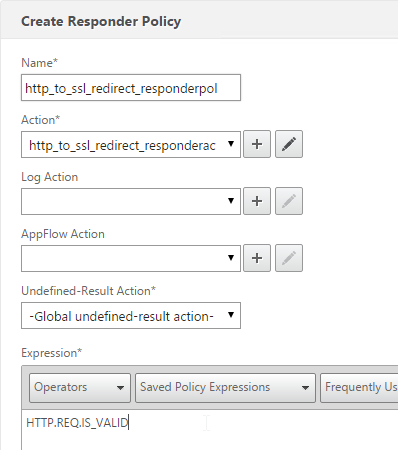Screen dimensions: 398x450
Task: Click the Action dropdown arrow
Action: click(x=231, y=144)
